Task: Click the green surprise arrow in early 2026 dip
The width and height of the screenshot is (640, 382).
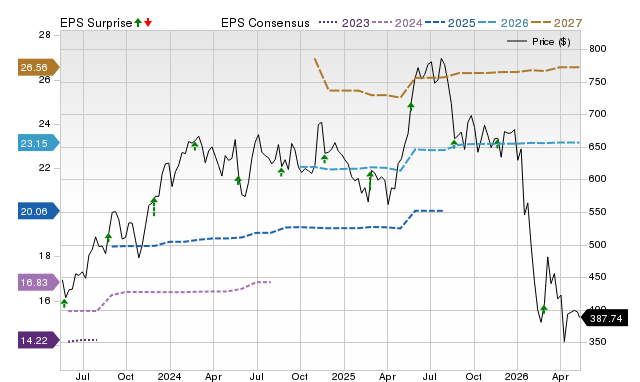Action: 544,309
